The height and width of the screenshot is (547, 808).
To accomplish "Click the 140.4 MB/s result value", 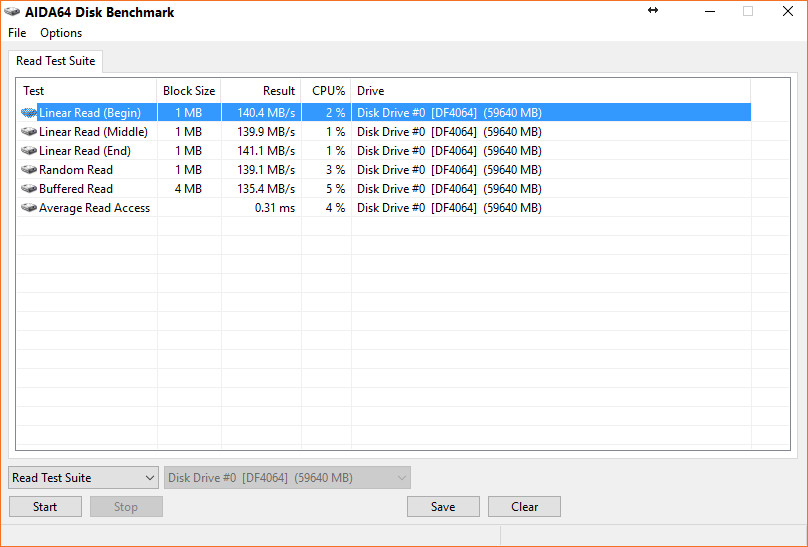I will point(266,112).
